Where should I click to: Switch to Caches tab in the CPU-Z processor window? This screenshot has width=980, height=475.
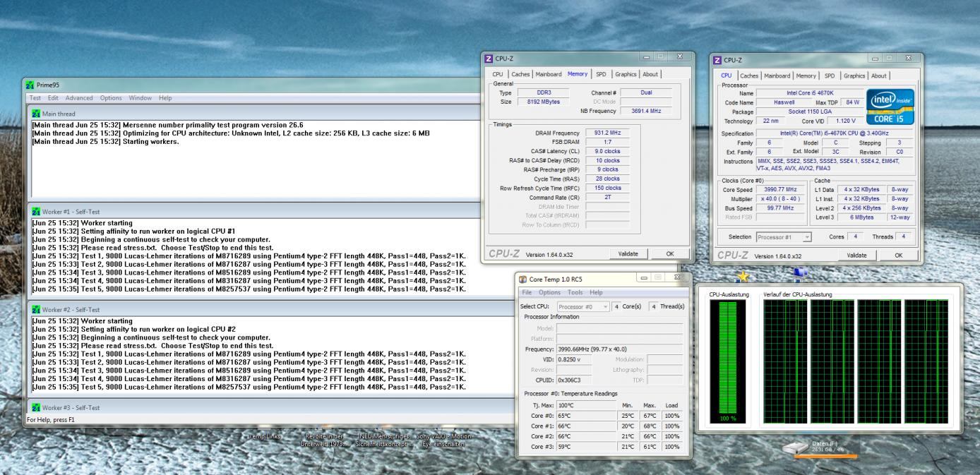(749, 76)
